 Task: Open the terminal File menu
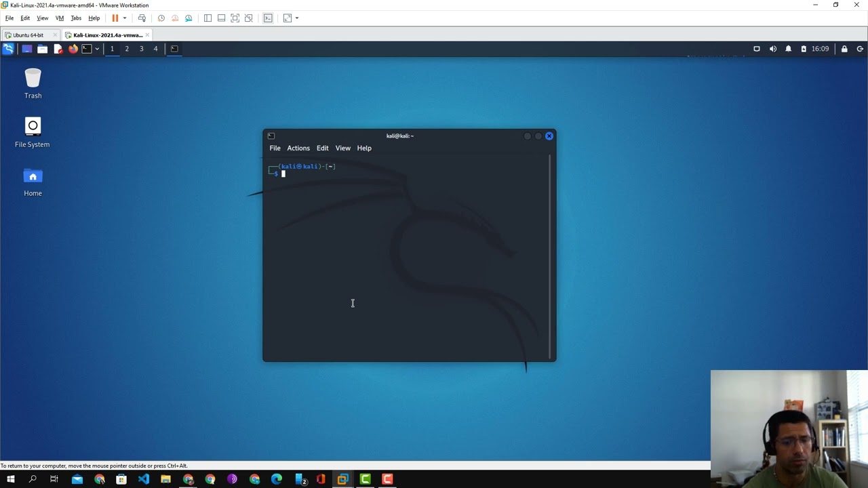coord(275,148)
